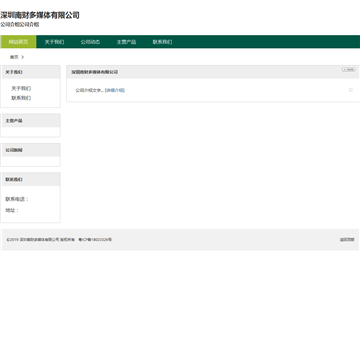
Task: Open 联系我们 link under sidebar 关于我们 section
Action: point(21,98)
